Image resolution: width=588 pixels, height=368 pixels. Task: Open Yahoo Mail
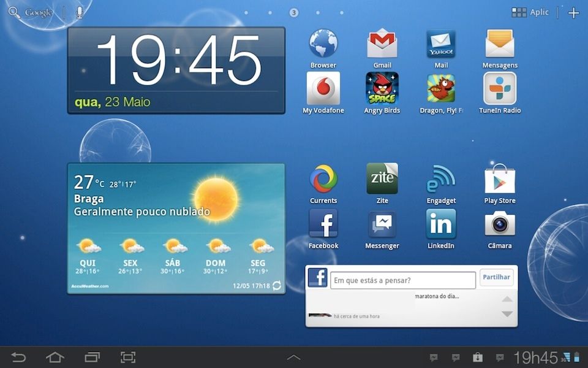[440, 43]
